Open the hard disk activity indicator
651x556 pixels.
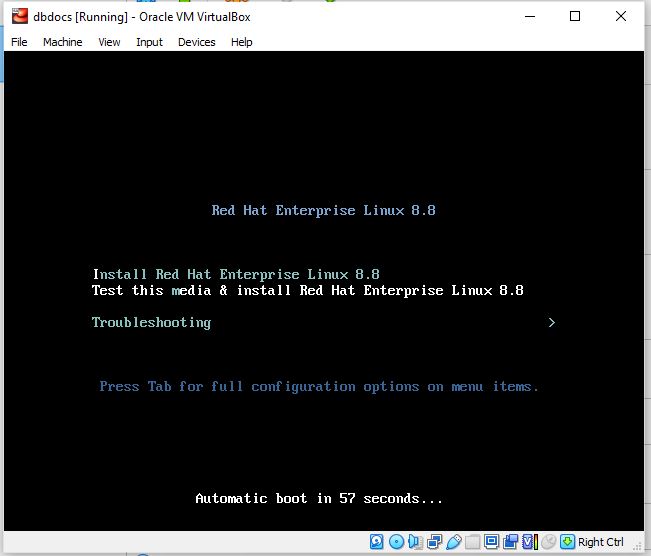tap(377, 542)
